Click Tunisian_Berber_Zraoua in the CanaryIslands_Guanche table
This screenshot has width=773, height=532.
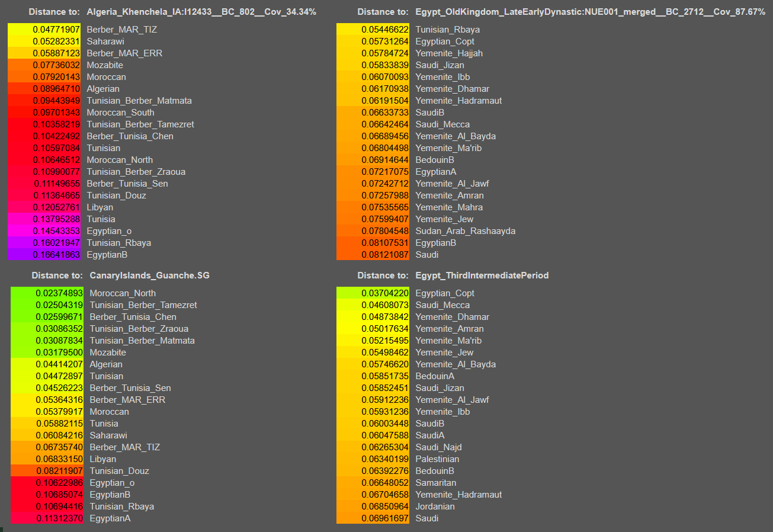point(139,329)
